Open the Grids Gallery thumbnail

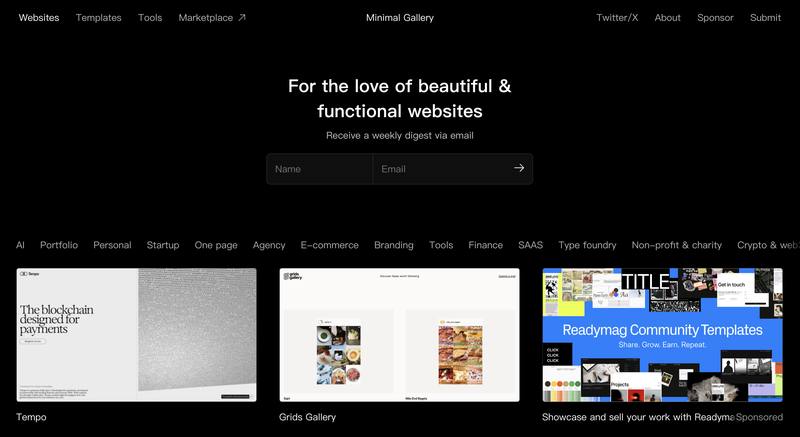399,335
